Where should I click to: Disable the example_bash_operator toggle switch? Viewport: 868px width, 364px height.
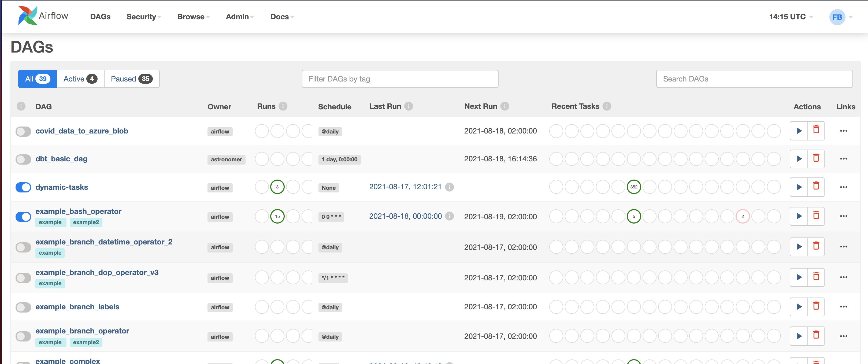pos(23,217)
